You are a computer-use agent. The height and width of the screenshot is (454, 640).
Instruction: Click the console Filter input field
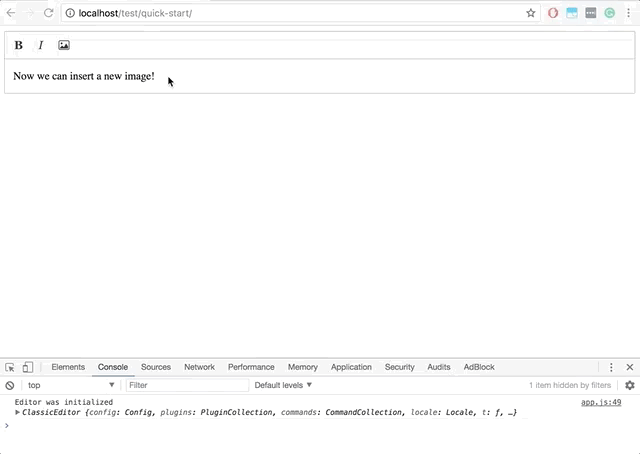click(x=187, y=385)
